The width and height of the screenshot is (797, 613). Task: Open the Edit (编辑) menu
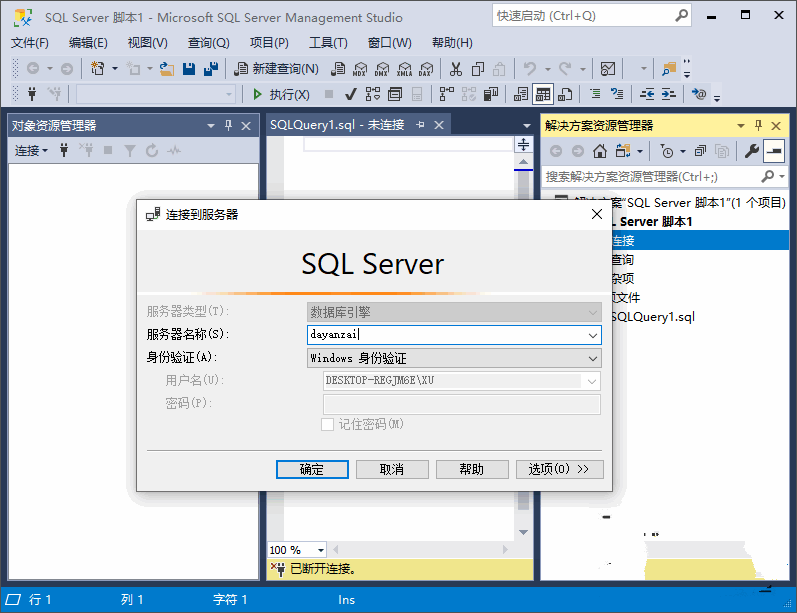coord(88,43)
